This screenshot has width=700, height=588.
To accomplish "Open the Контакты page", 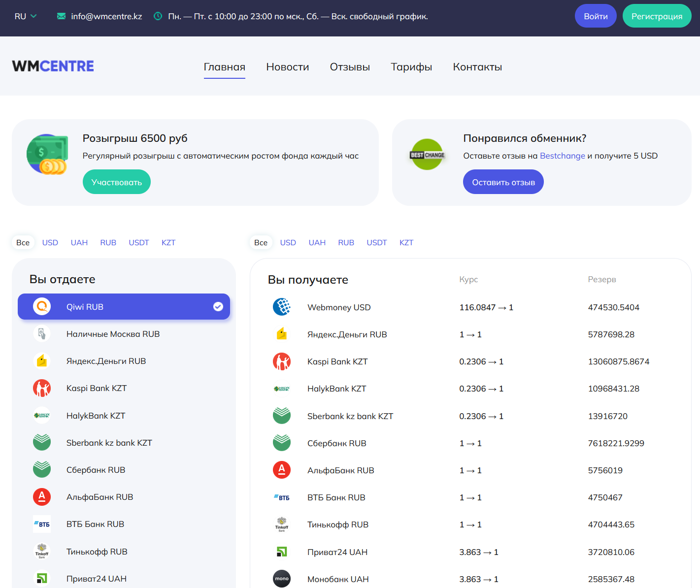I will tap(477, 67).
